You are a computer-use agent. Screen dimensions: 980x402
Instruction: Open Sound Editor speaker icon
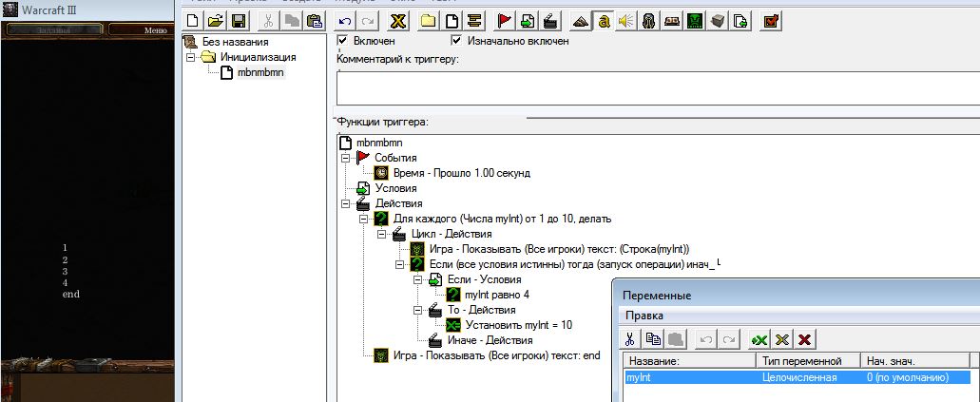(625, 21)
